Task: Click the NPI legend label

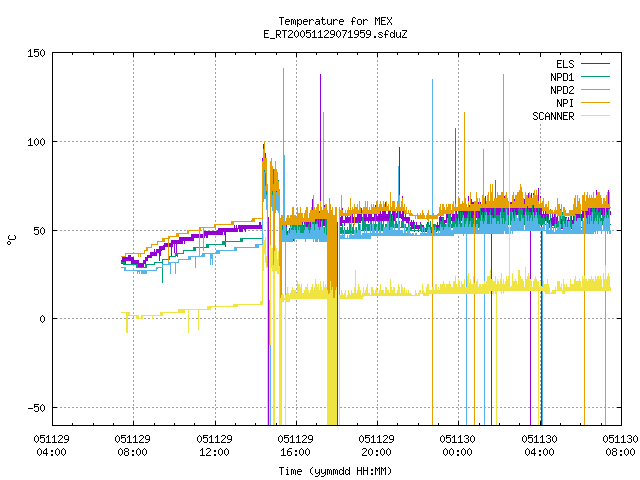Action: [x=565, y=103]
